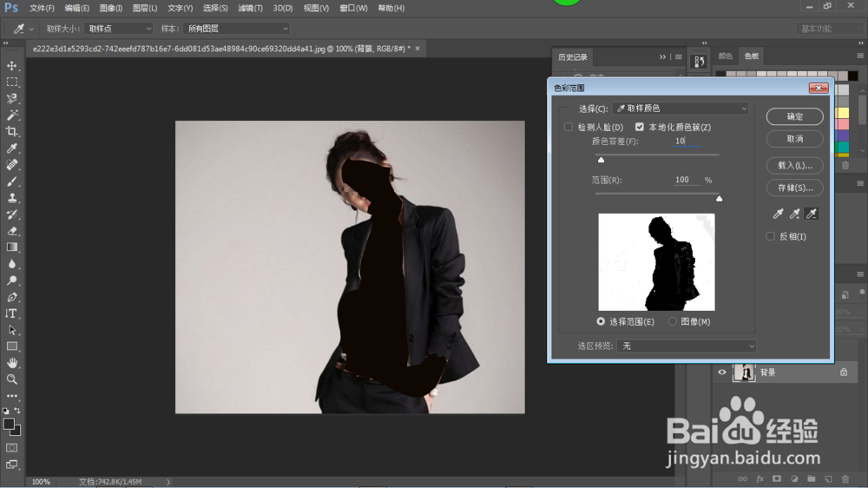Open the 滤镜(T) menu
This screenshot has width=868, height=488.
[250, 9]
